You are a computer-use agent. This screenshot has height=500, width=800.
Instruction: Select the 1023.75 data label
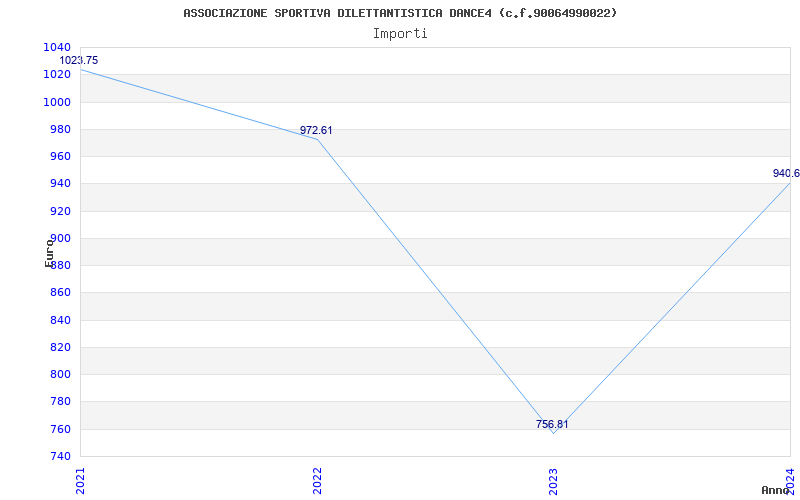(x=79, y=60)
